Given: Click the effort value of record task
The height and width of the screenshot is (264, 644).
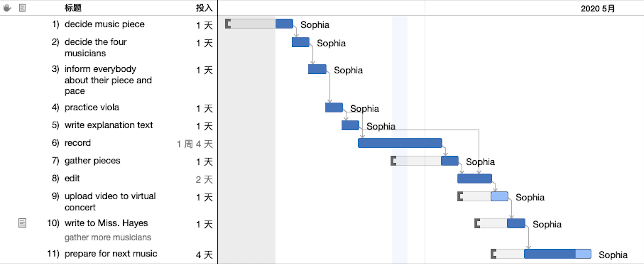Looking at the screenshot, I should pyautogui.click(x=195, y=144).
